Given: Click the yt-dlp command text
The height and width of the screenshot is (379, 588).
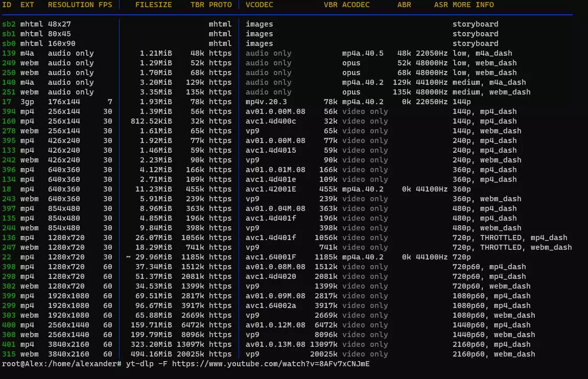Looking at the screenshot, I should pyautogui.click(x=139, y=364).
